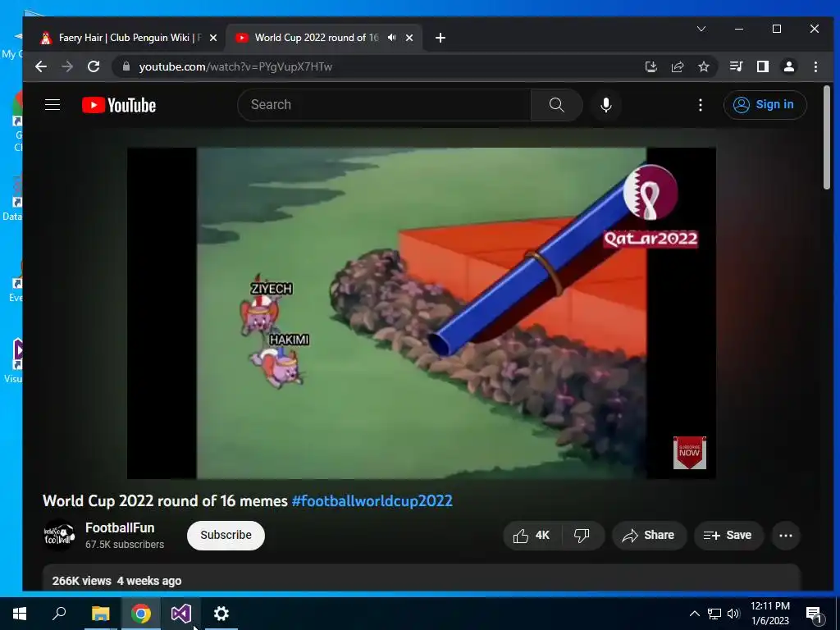The height and width of the screenshot is (630, 840).
Task: Open the #footballworldcup2022 hashtag link
Action: click(x=372, y=501)
